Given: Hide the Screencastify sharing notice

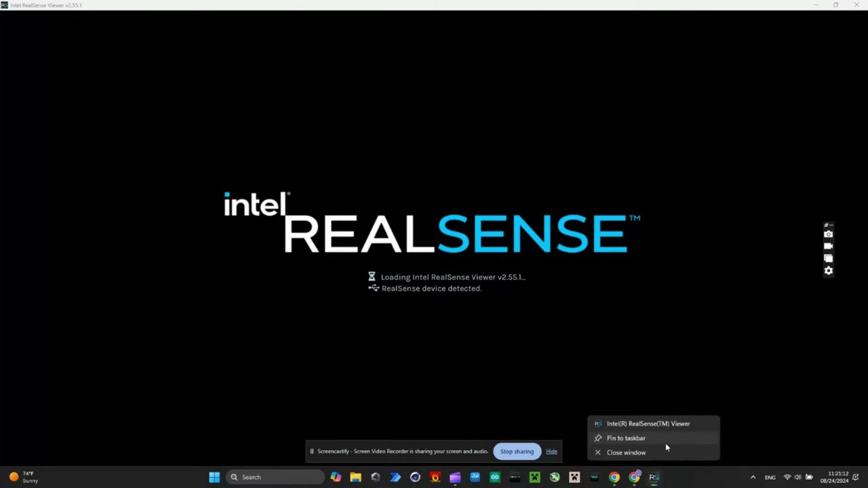Looking at the screenshot, I should tap(551, 451).
